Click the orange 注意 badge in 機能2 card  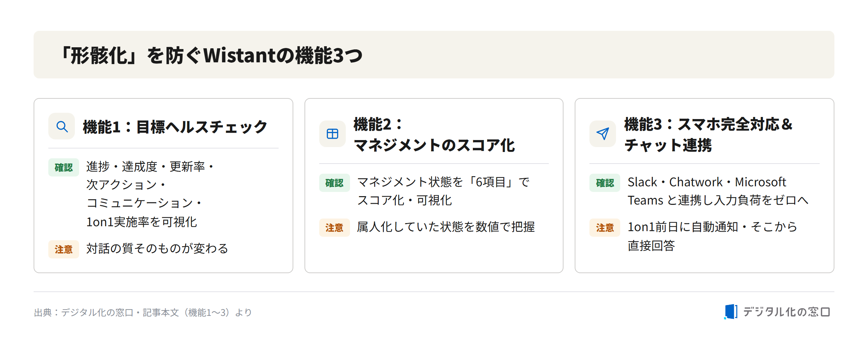pos(334,228)
